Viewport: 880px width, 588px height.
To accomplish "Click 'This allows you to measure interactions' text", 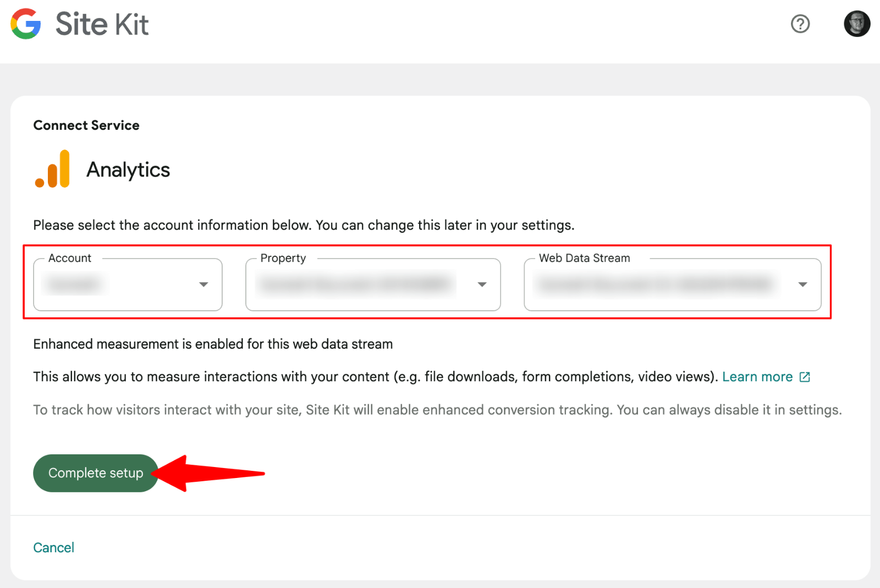I will (x=376, y=377).
